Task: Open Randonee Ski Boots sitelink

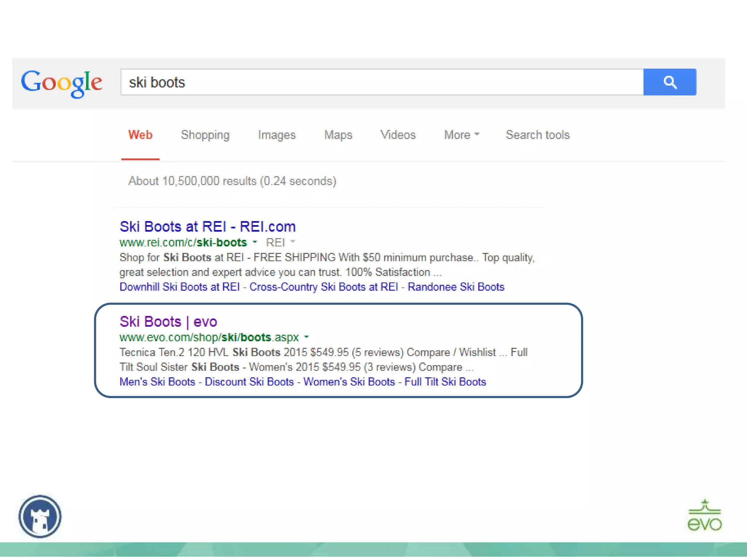Action: pos(456,287)
